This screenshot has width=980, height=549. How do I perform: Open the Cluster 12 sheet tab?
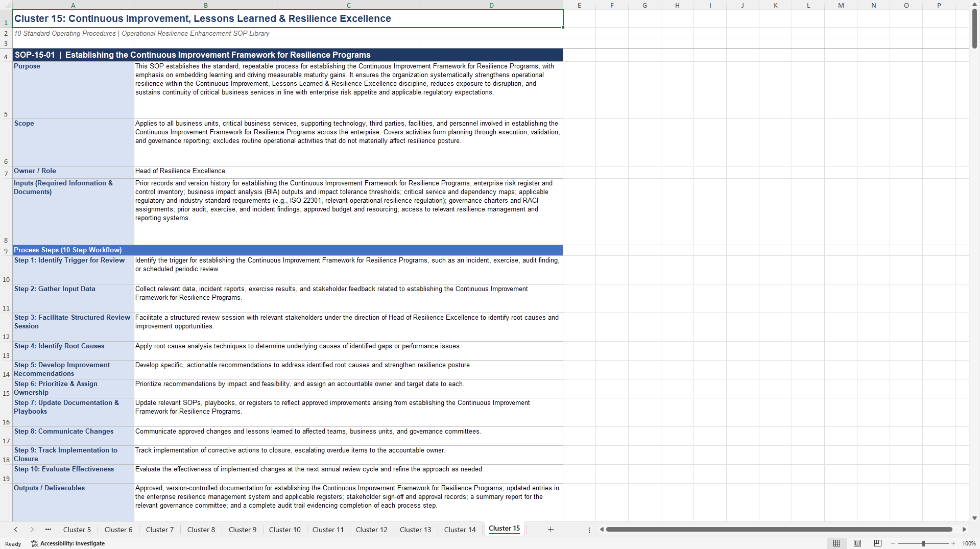[372, 530]
